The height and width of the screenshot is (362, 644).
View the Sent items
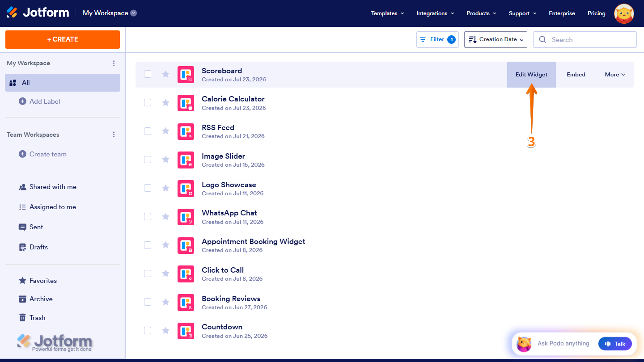coord(31,227)
